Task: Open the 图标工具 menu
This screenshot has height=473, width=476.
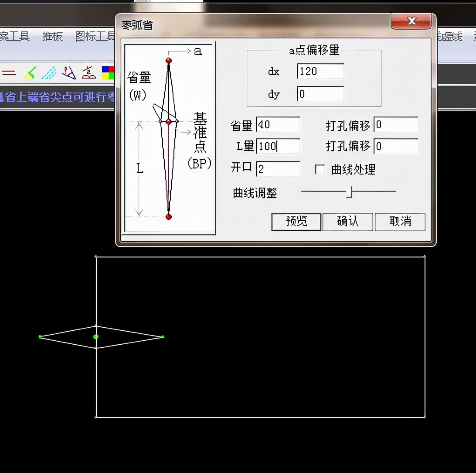Action: click(93, 37)
